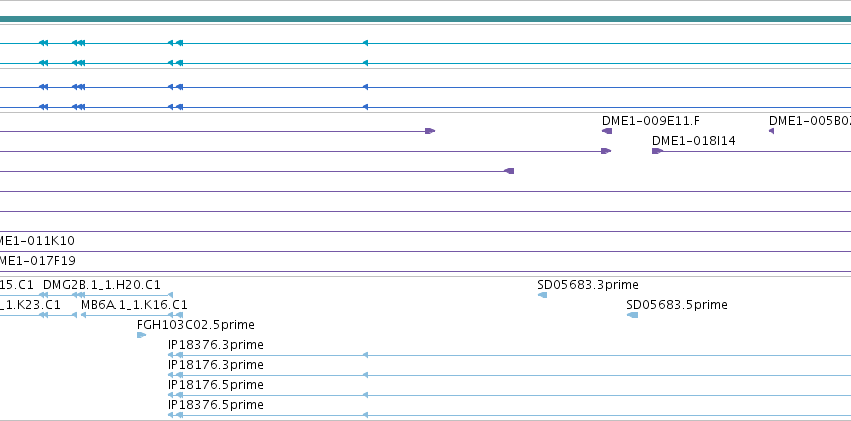The image size is (851, 421).
Task: Select the DMG2B.1_1.H20.C1 label
Action: [x=101, y=285]
